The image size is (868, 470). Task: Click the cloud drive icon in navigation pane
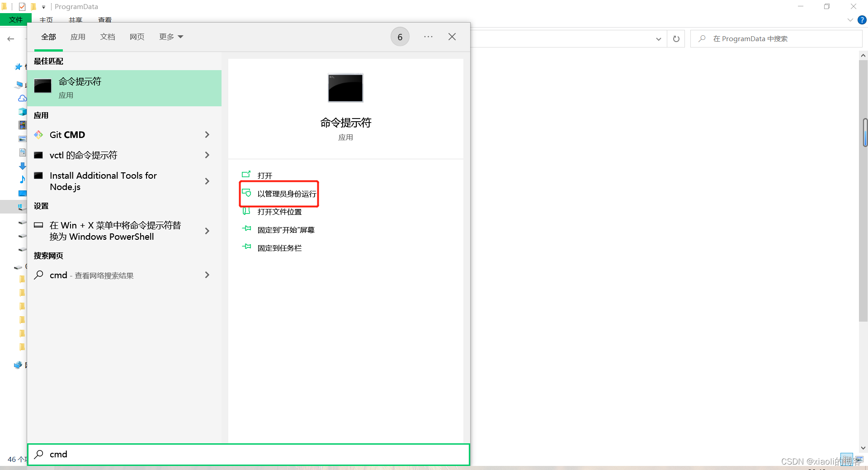[22, 98]
